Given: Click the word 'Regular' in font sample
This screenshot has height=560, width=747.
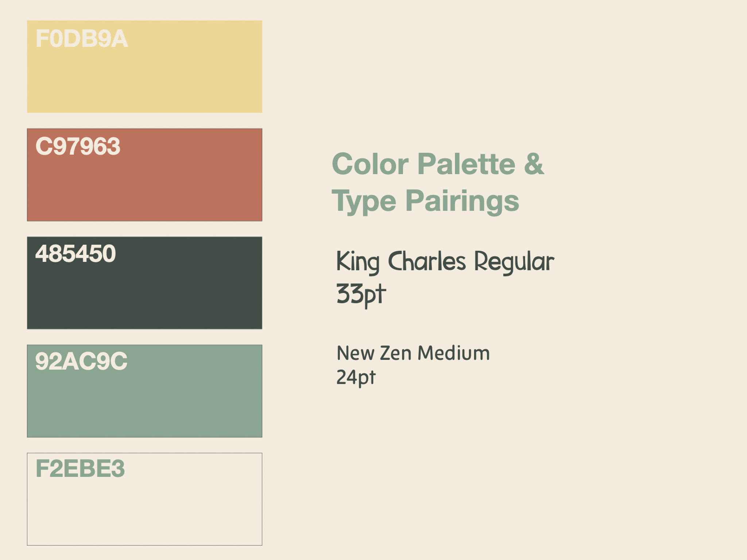Looking at the screenshot, I should [x=514, y=262].
